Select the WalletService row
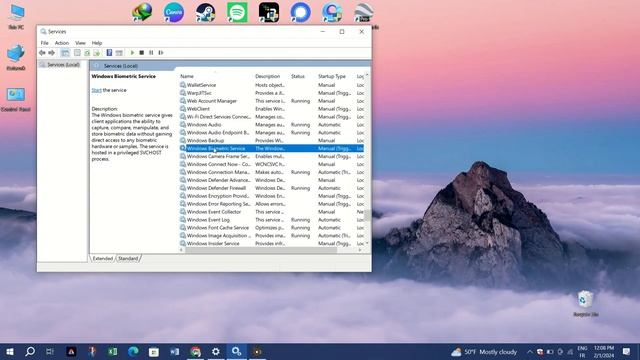Screen dimensions: 640x360 coord(271,85)
